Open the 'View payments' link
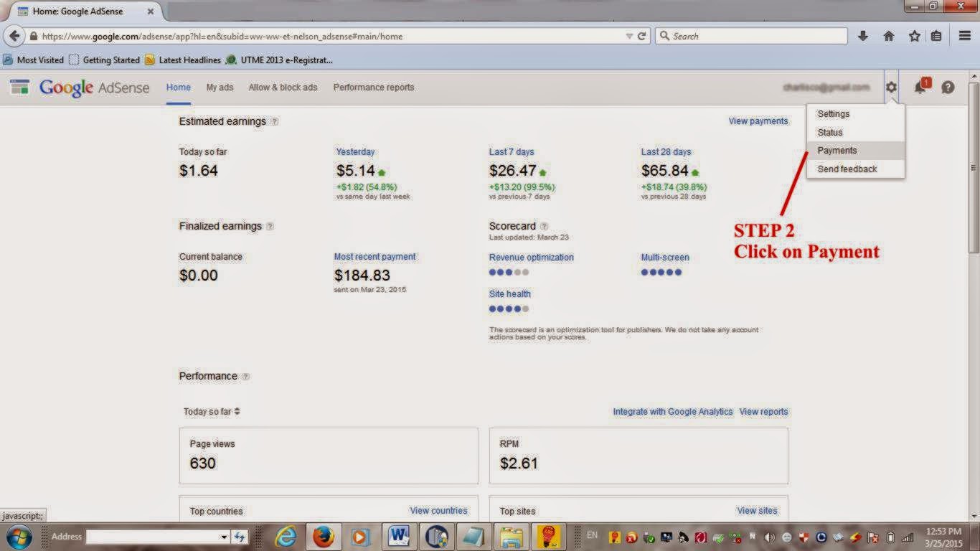Viewport: 980px width, 551px height. pos(758,121)
